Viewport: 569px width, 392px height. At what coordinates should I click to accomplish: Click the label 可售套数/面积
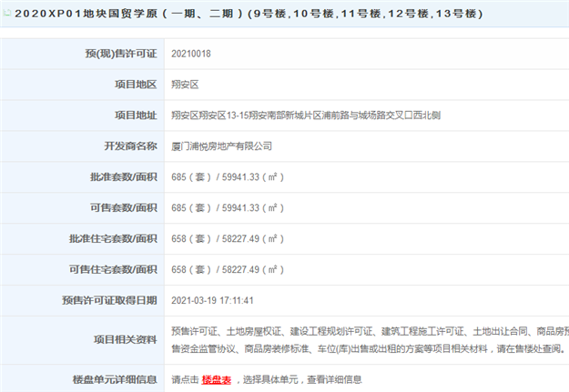(x=124, y=207)
